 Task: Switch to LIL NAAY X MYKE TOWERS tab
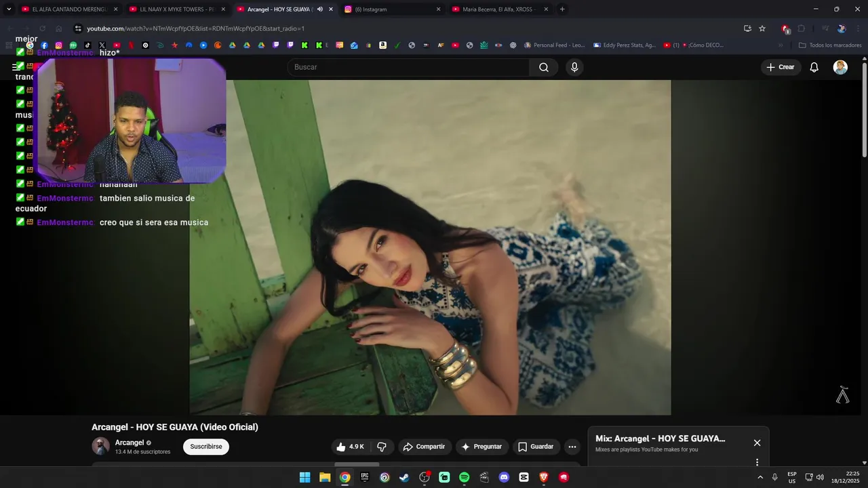176,9
